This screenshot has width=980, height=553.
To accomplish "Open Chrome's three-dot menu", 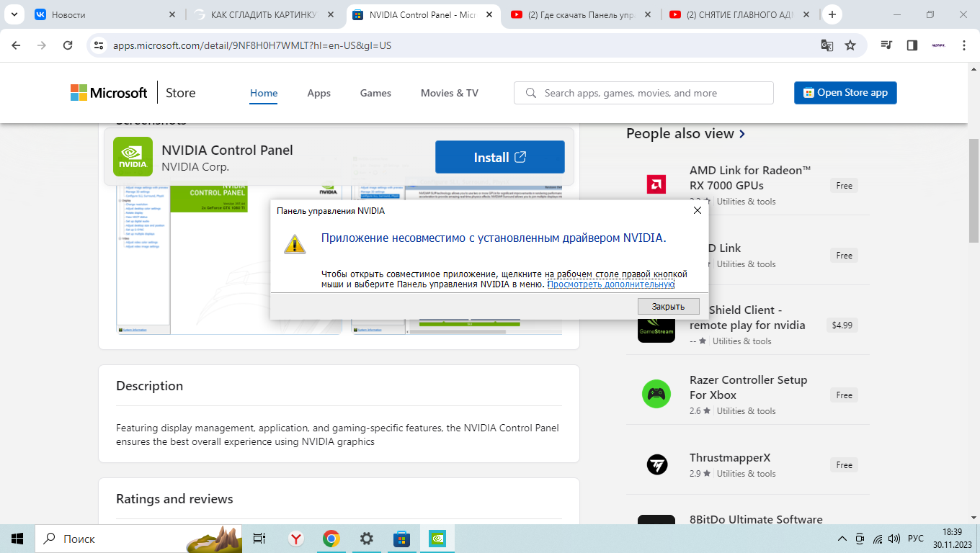I will (x=964, y=45).
